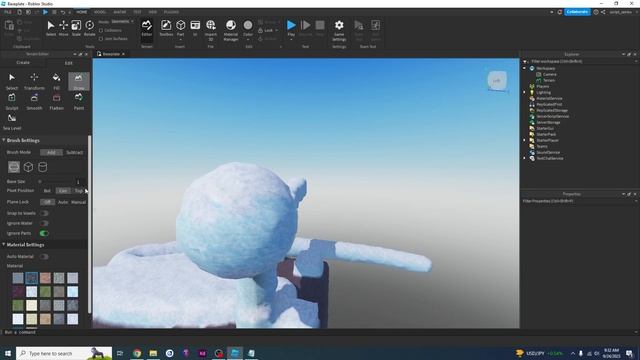Set Brush Mode to Add
This screenshot has width=640, height=360.
51,152
